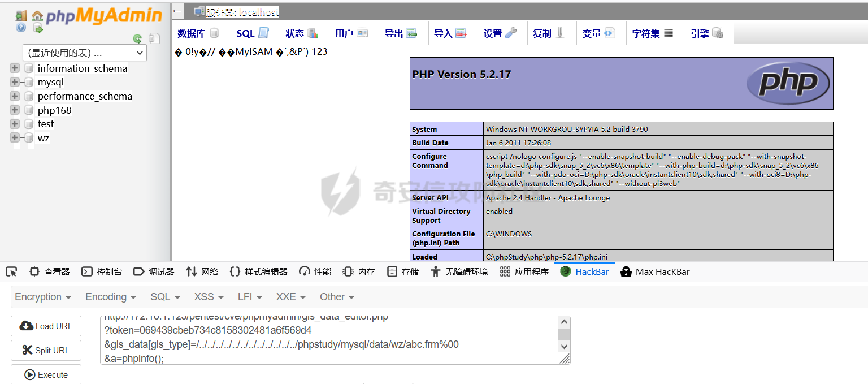
Task: Open HackBar Encryption dropdown menu
Action: point(43,297)
